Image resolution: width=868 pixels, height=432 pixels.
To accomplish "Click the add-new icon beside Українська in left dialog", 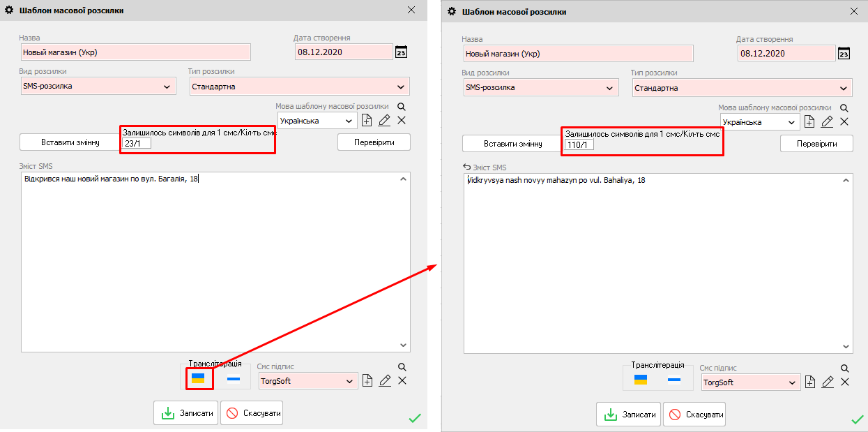I will (x=367, y=121).
